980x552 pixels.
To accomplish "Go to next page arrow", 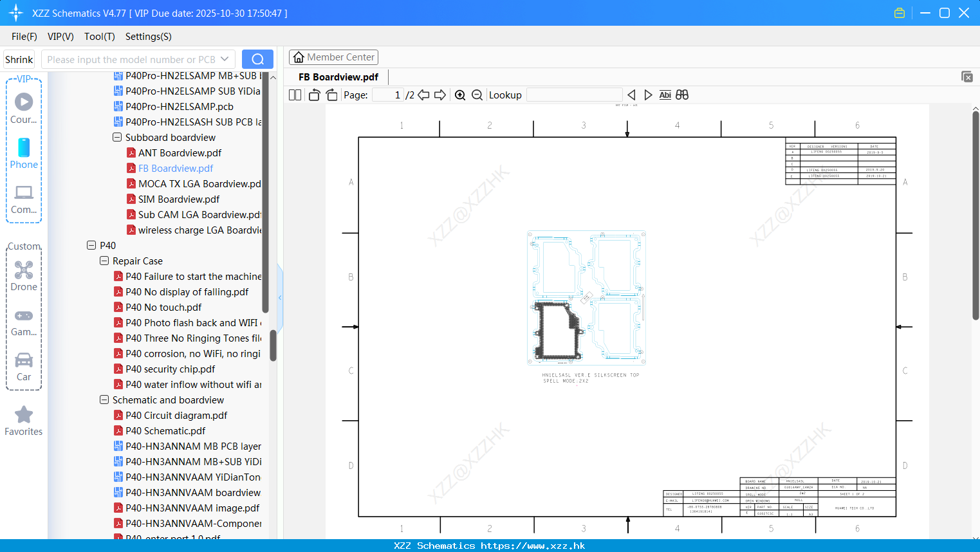I will pyautogui.click(x=440, y=95).
